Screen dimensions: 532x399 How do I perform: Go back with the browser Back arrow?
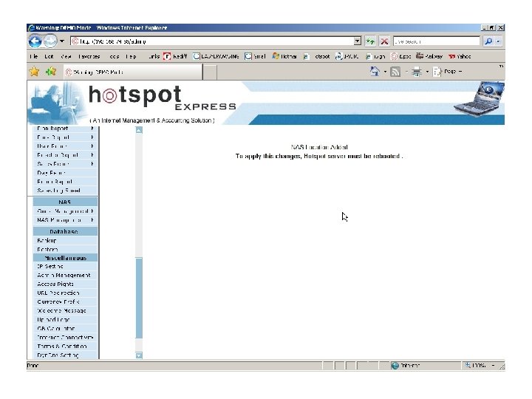35,41
